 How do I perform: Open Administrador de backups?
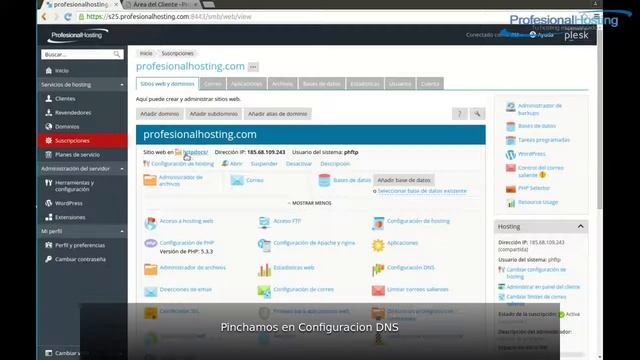coord(540,109)
